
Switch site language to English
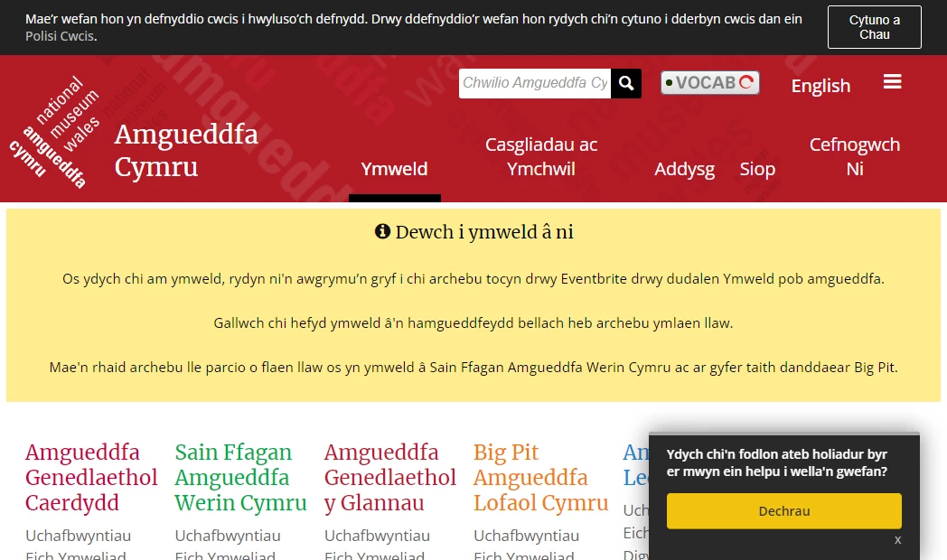(x=820, y=86)
